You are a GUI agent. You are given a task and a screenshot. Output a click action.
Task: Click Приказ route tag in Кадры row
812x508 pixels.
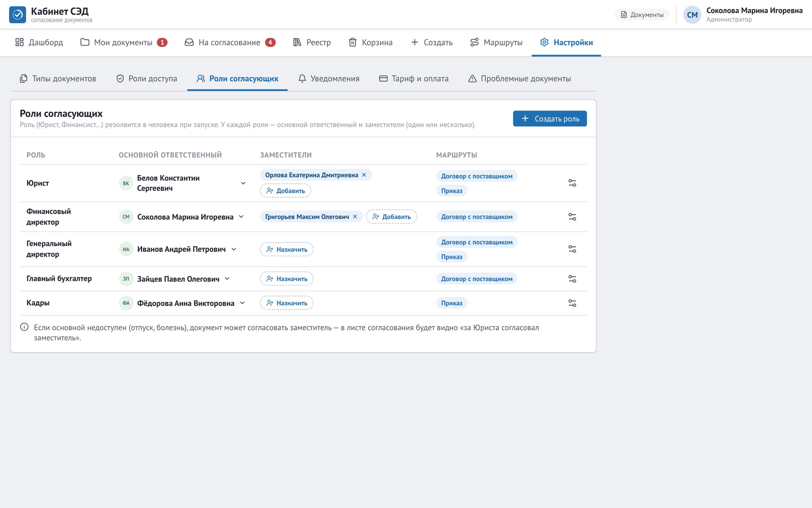tap(452, 303)
